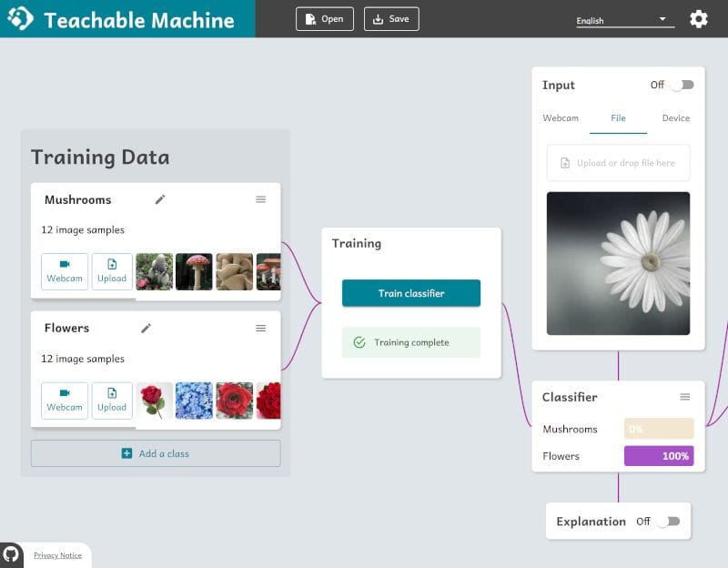Screen dimensions: 728x568
Task: Click the daisy image preview
Action: click(x=618, y=263)
